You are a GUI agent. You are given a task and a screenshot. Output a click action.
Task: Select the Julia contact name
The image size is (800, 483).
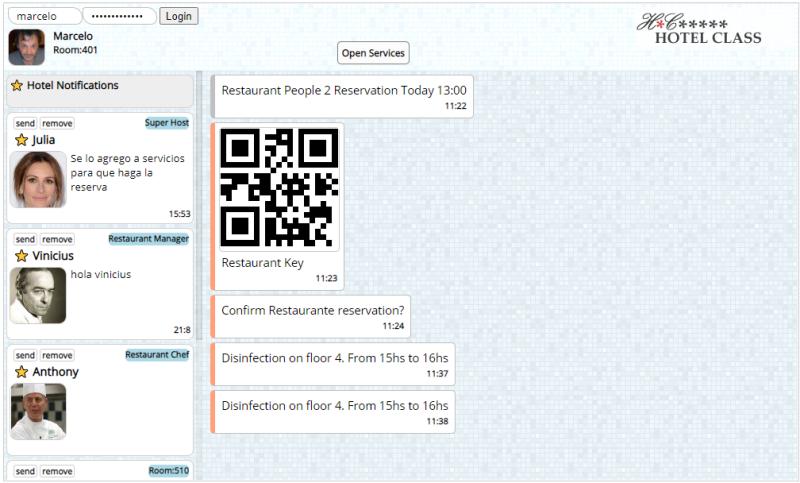pos(43,140)
